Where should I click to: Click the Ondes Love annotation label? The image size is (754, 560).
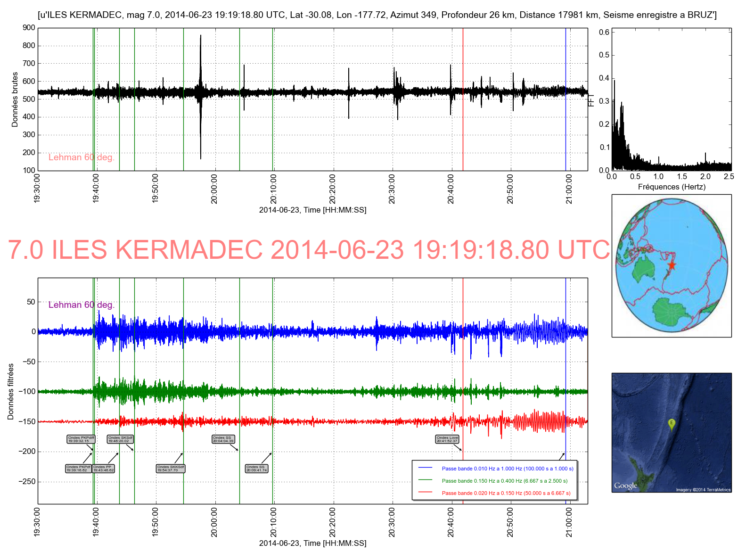tap(447, 439)
